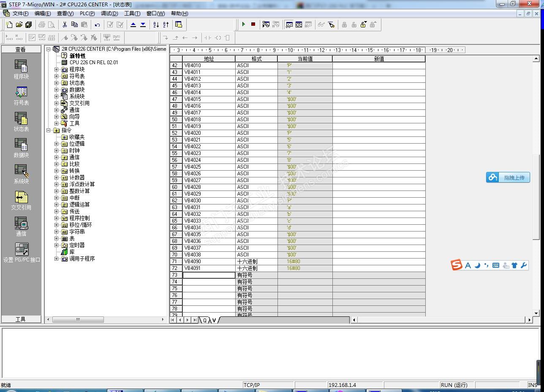Open the 文件(F) menu
The image size is (544, 392).
(x=21, y=14)
